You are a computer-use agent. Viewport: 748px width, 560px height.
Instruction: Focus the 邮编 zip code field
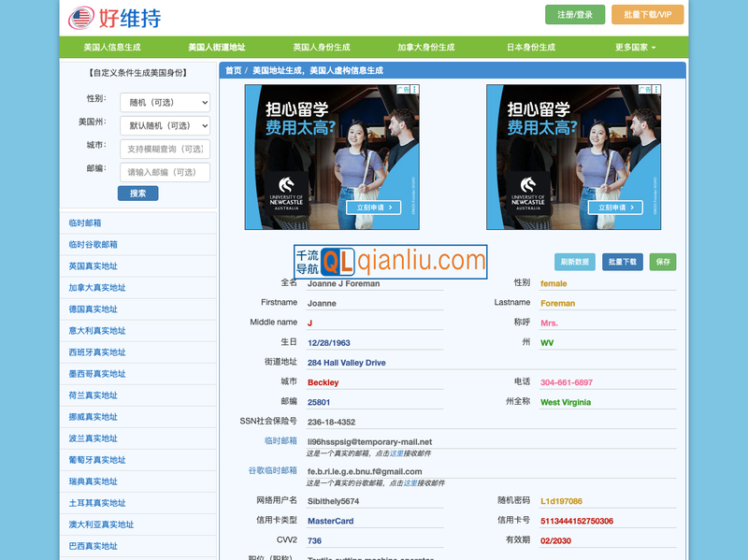165,173
